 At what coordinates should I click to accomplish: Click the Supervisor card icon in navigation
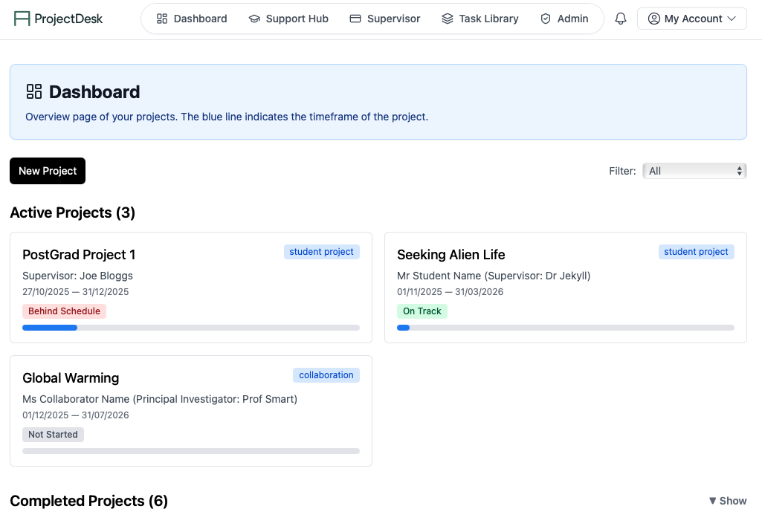(x=355, y=18)
